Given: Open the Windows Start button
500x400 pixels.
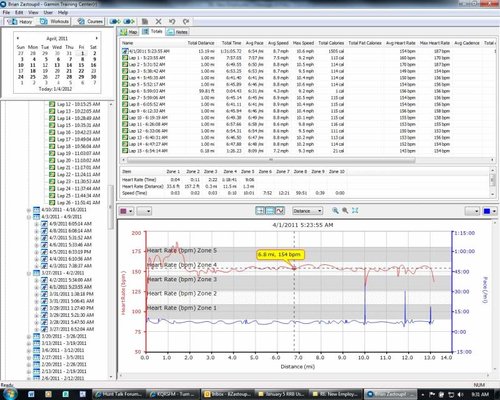Looking at the screenshot, I should pos(9,394).
